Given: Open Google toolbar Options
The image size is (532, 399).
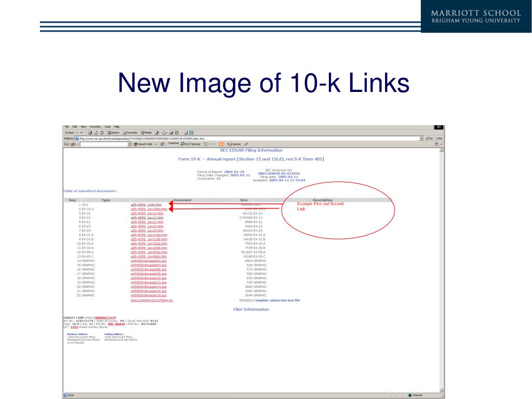Looking at the screenshot, I should click(234, 144).
